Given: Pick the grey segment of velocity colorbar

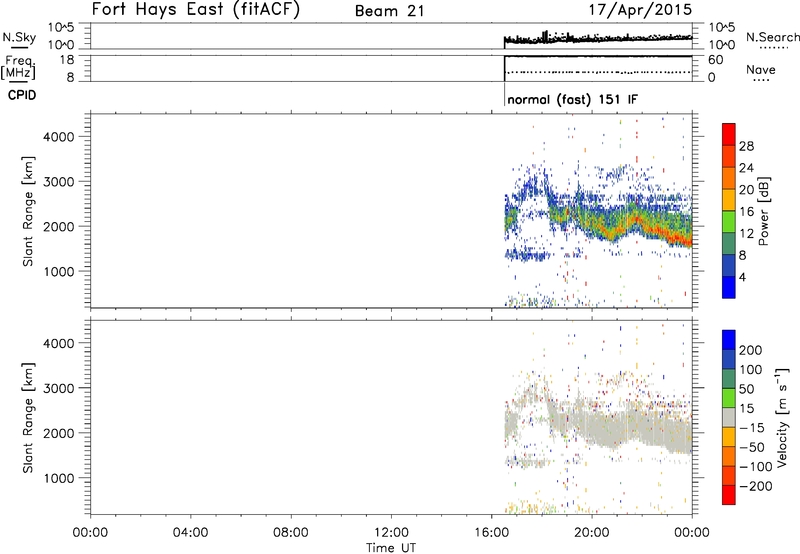Looking at the screenshot, I should (x=729, y=418).
